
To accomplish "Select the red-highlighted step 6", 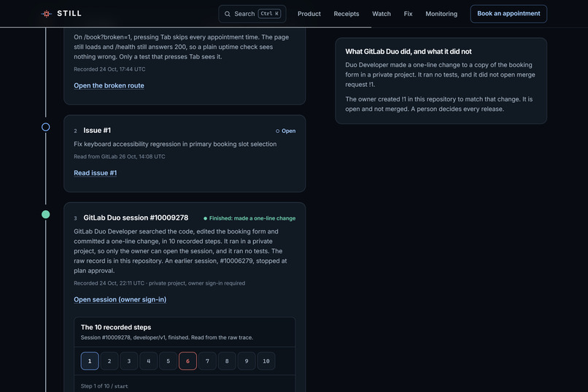I will (x=188, y=361).
